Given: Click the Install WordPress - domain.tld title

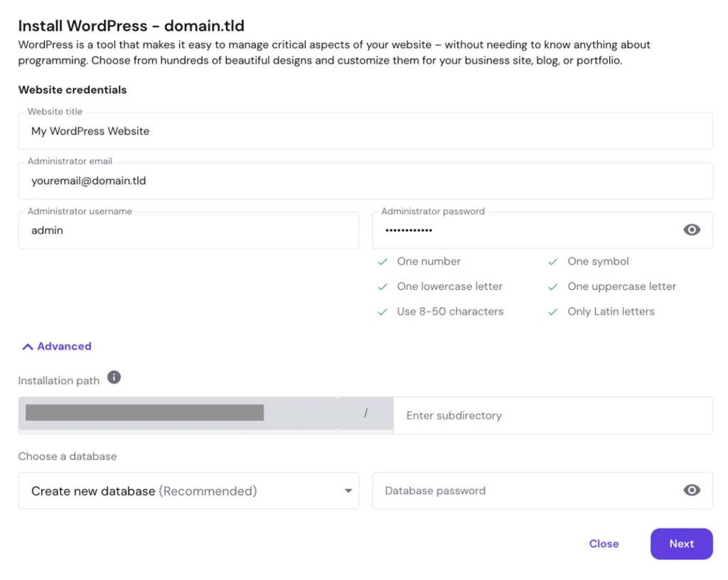Looking at the screenshot, I should 131,26.
